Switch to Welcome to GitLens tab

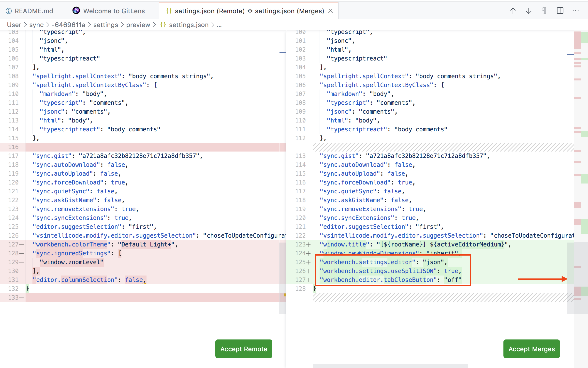click(x=113, y=11)
